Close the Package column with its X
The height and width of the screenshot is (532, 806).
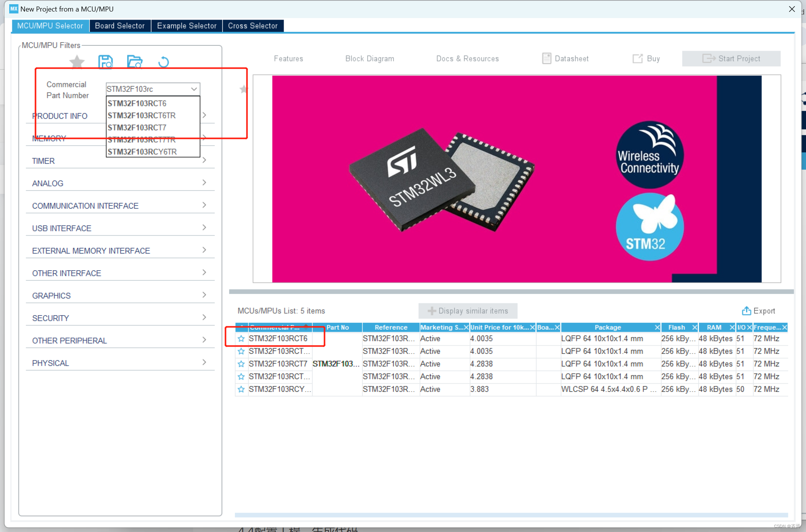click(657, 327)
